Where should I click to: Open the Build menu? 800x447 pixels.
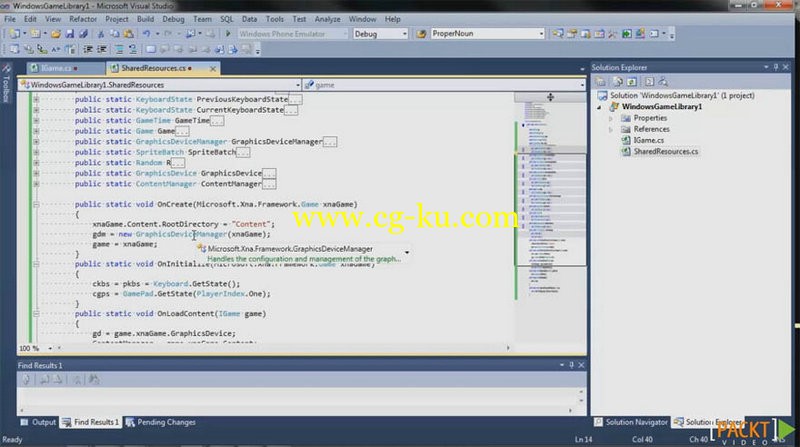tap(145, 19)
